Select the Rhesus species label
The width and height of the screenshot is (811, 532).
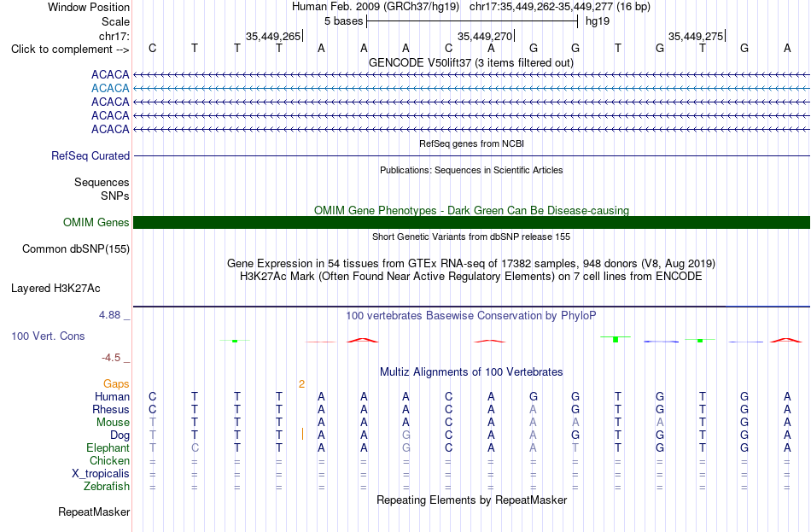pyautogui.click(x=111, y=409)
